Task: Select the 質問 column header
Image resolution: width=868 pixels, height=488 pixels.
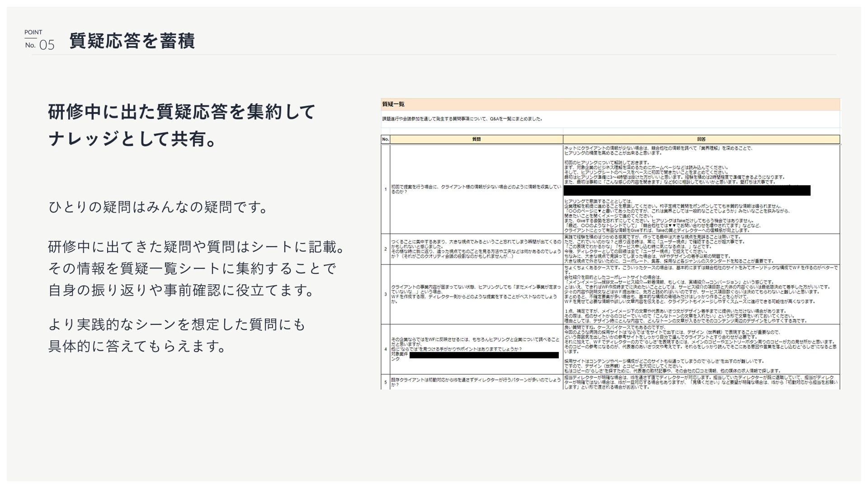Action: [x=476, y=139]
